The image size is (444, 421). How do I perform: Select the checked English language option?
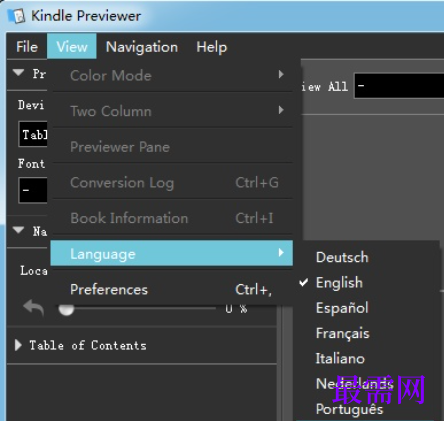click(x=339, y=283)
